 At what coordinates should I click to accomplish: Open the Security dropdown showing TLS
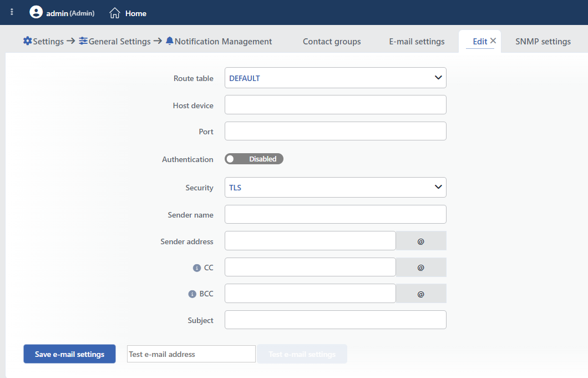tap(335, 187)
